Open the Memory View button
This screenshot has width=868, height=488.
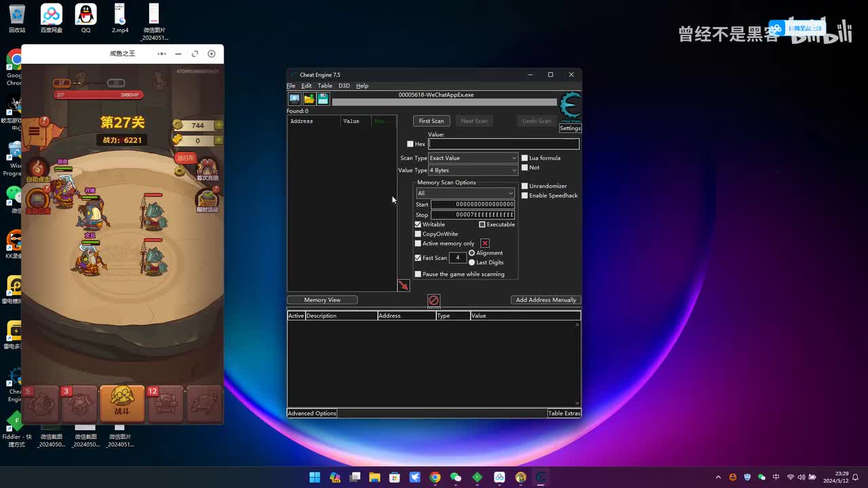click(x=322, y=300)
